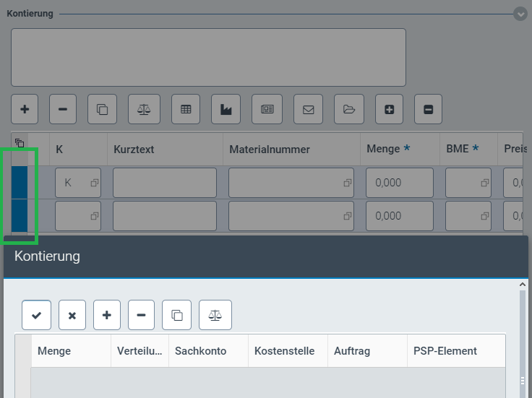Click the balance scale icon in the upper toolbar

(x=144, y=110)
